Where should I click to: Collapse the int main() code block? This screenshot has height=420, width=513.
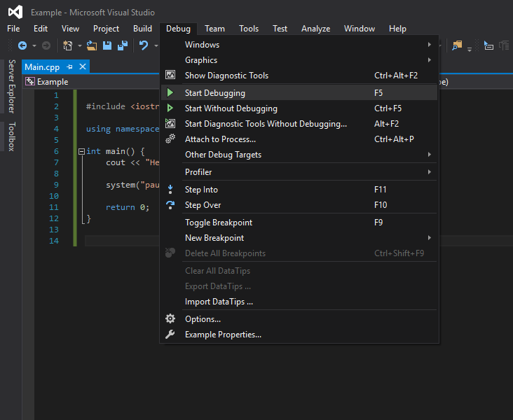coord(81,151)
